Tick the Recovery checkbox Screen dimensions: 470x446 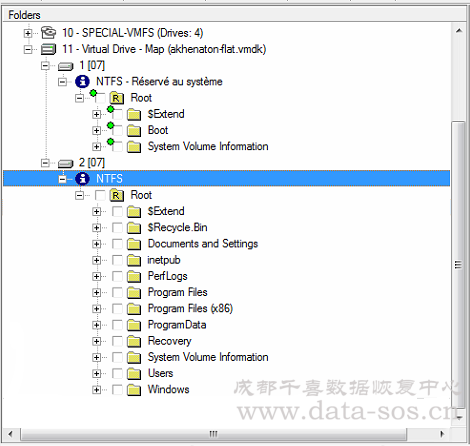(117, 341)
